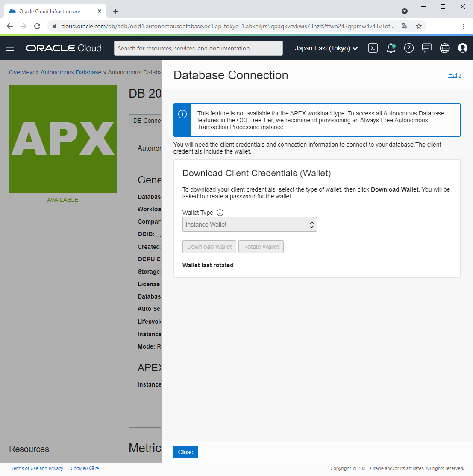Click the info icon in the blue banner
Viewport: 473px width, 476px height.
coord(182,114)
